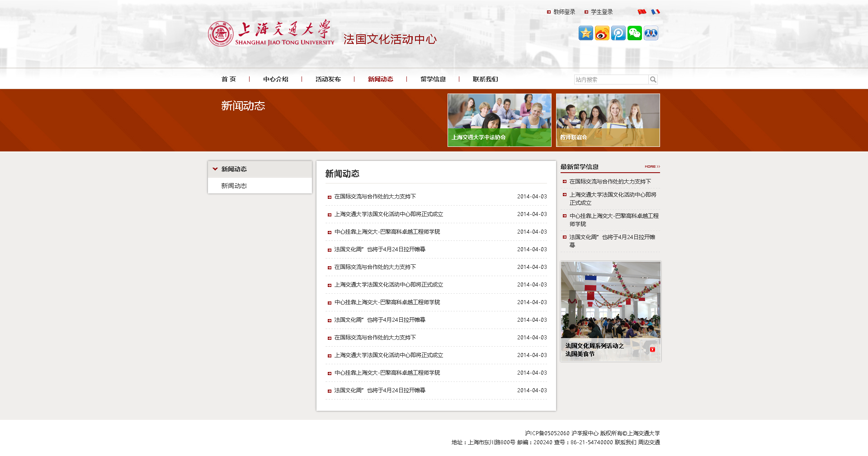Click the 教师登录 teacher login link

[x=564, y=12]
